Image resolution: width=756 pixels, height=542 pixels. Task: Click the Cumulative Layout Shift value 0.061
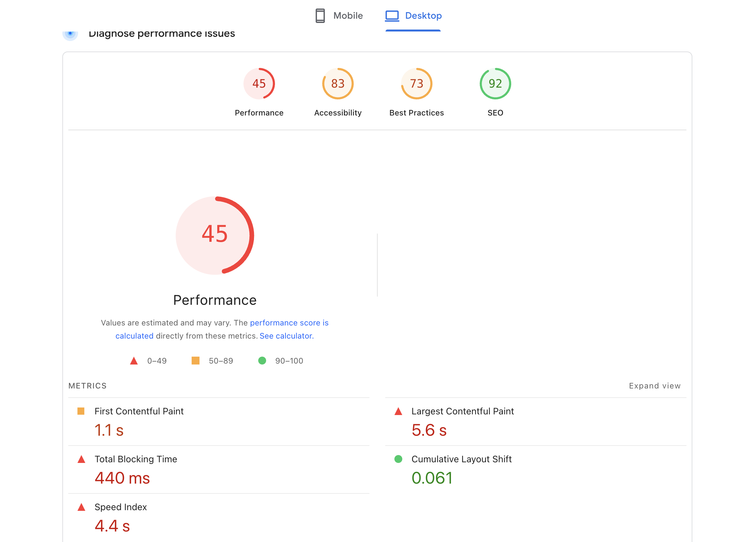[432, 478]
